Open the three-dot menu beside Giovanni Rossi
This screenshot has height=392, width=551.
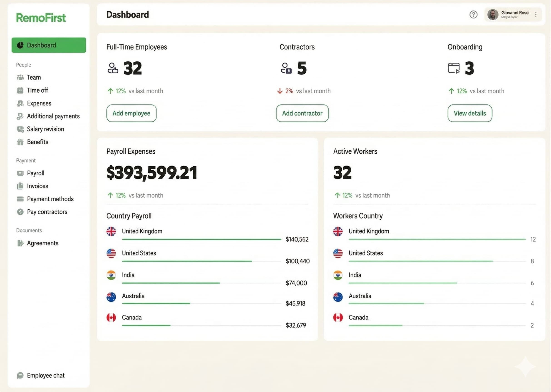(536, 15)
